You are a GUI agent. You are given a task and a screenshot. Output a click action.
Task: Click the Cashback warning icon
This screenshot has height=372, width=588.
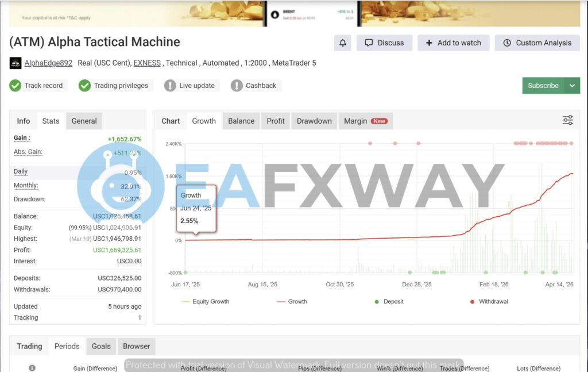click(x=237, y=86)
